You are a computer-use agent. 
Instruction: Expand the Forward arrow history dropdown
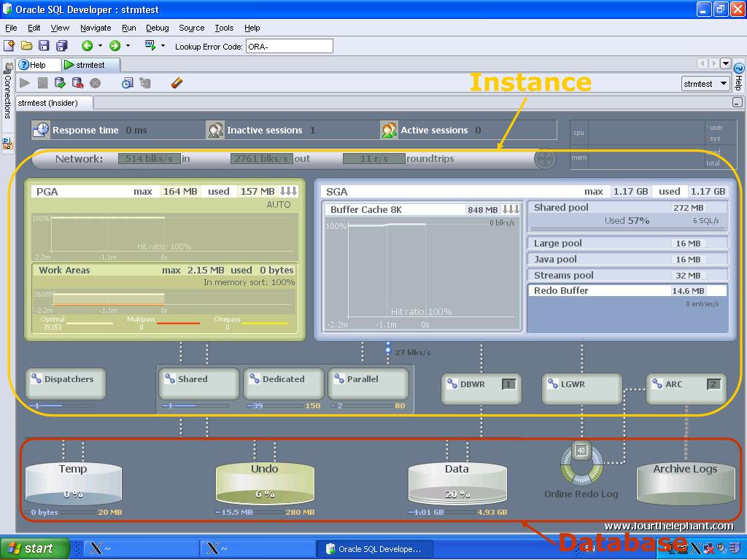click(128, 46)
